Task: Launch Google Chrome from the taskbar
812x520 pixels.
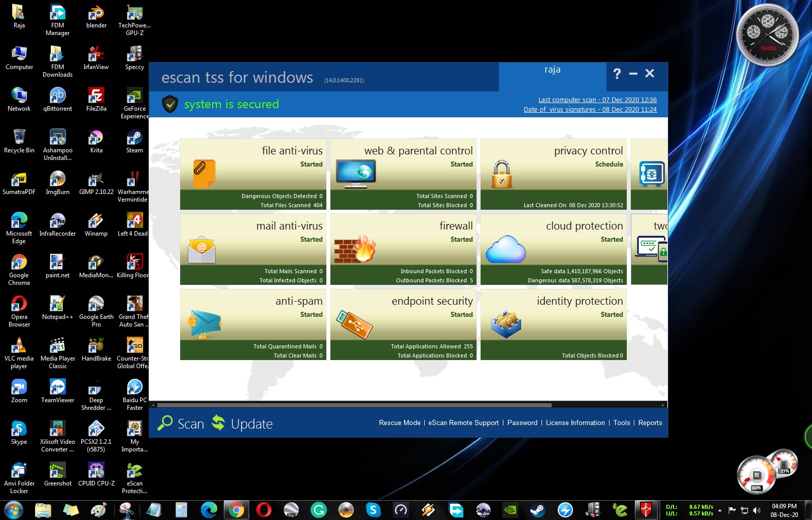Action: click(236, 509)
